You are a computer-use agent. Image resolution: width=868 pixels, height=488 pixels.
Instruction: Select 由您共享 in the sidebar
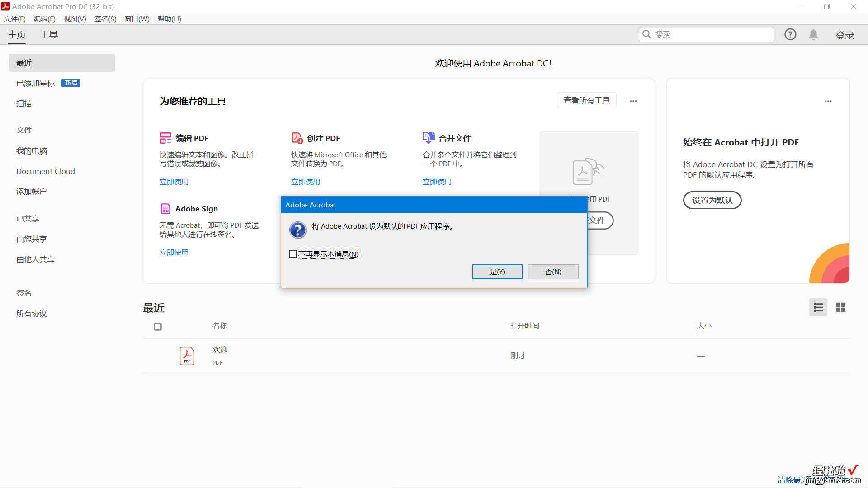click(32, 239)
